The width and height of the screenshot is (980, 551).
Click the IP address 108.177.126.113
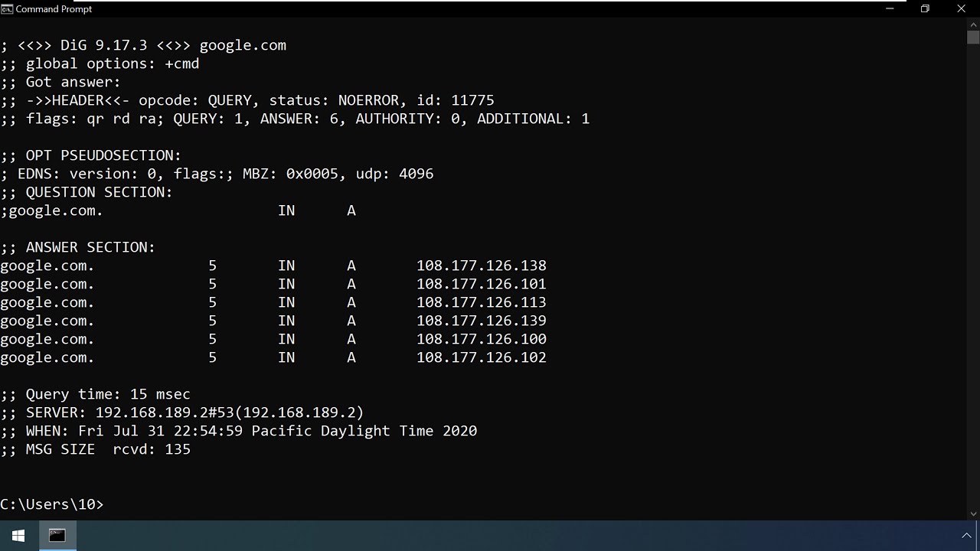click(482, 302)
